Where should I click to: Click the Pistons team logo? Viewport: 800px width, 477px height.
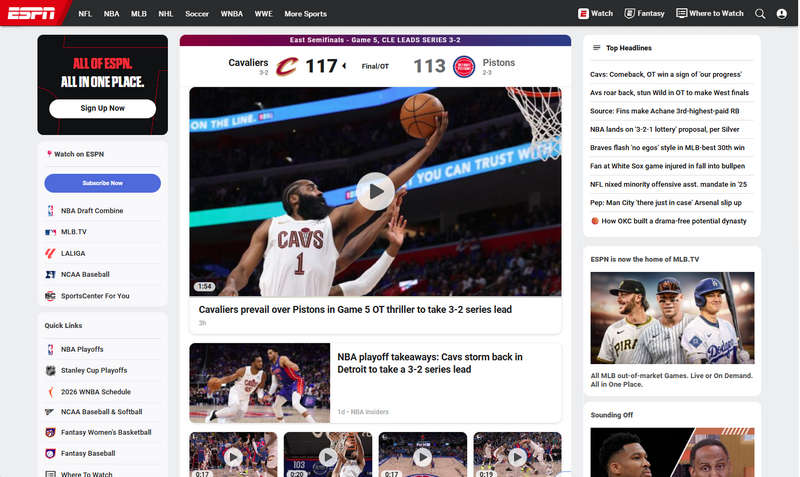[464, 66]
